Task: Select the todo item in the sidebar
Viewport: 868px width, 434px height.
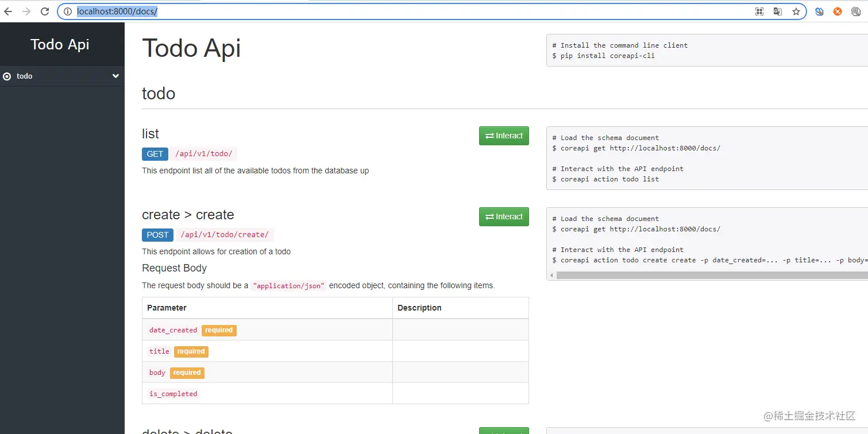Action: (62, 76)
